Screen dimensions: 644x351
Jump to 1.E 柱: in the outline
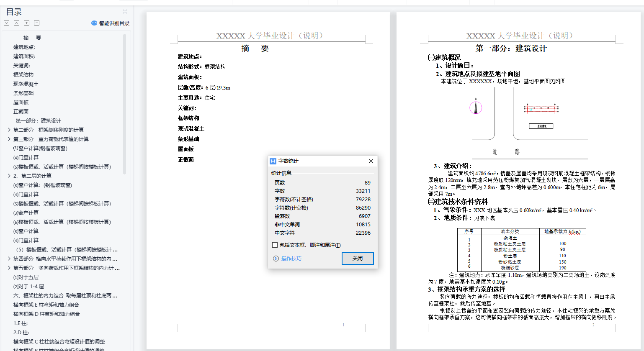[x=21, y=323]
